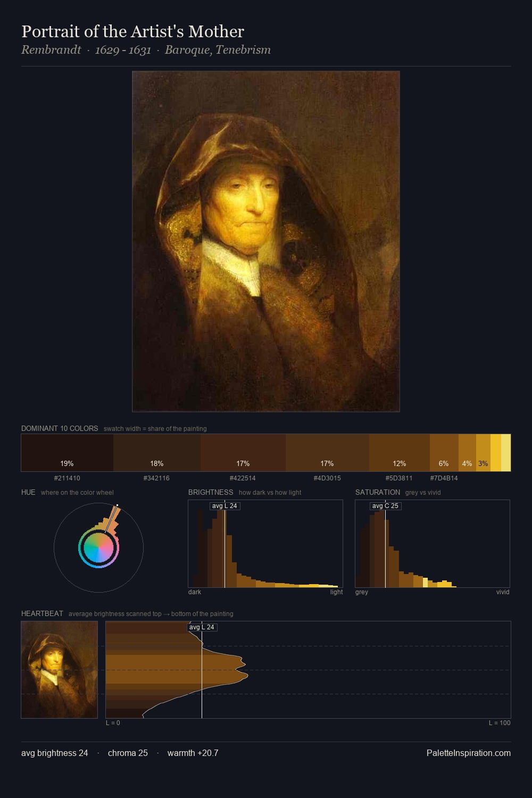The image size is (532, 798).
Task: Click the artist name Rembrandt
Action: (51, 50)
